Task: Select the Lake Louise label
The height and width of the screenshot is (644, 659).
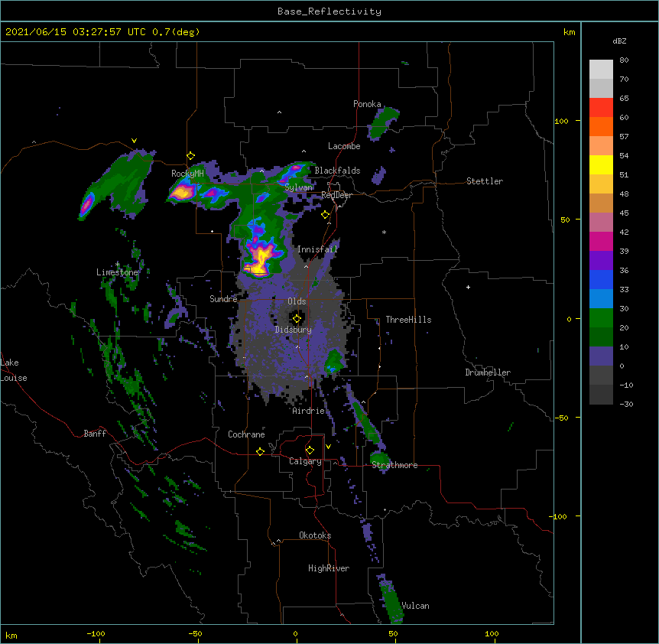Action: [14, 370]
